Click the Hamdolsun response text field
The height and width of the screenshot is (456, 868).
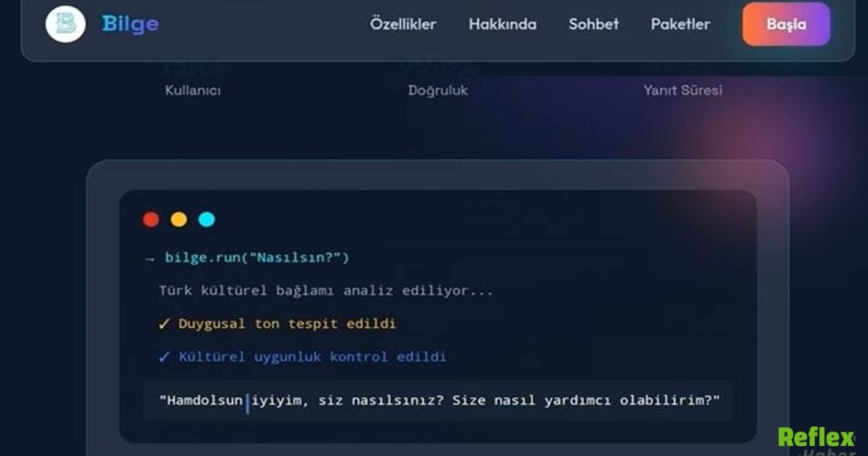(x=438, y=401)
